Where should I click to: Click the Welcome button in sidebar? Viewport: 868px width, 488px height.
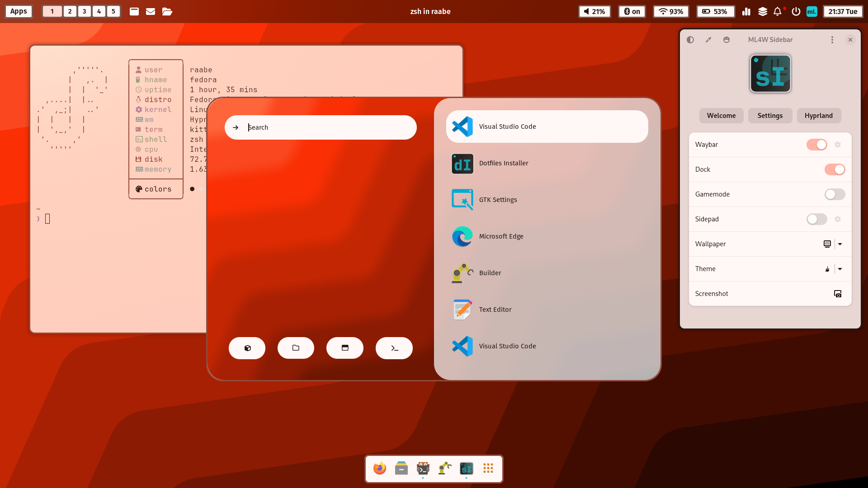pos(721,116)
